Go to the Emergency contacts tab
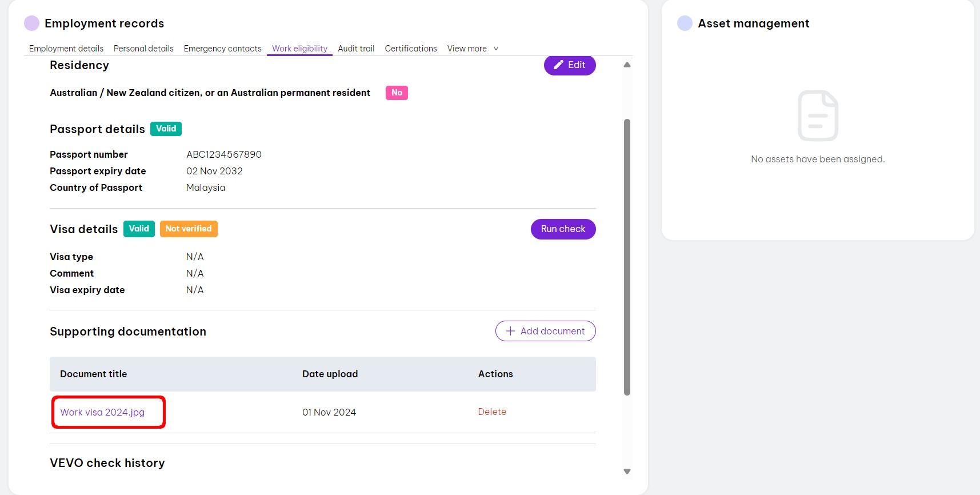The width and height of the screenshot is (980, 495). pos(222,49)
